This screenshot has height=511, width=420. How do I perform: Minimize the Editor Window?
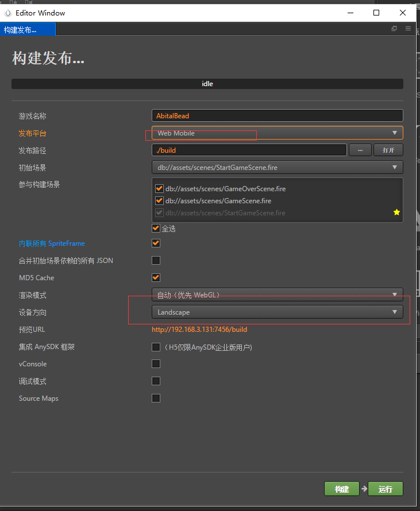click(350, 13)
